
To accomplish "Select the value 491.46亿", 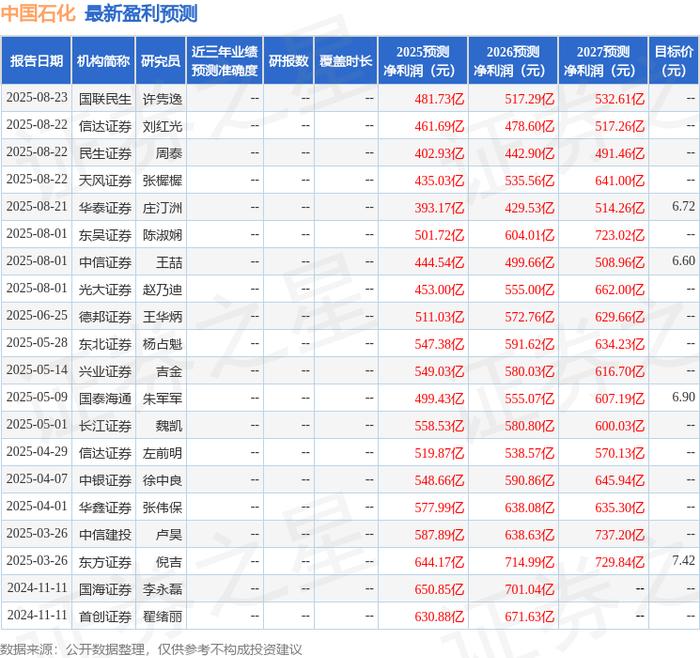I will [620, 153].
